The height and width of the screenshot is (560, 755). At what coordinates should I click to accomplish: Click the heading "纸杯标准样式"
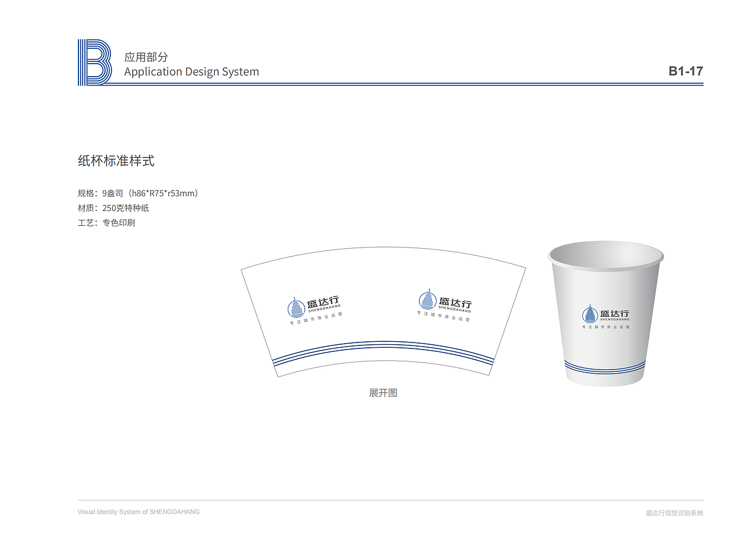[x=116, y=161]
